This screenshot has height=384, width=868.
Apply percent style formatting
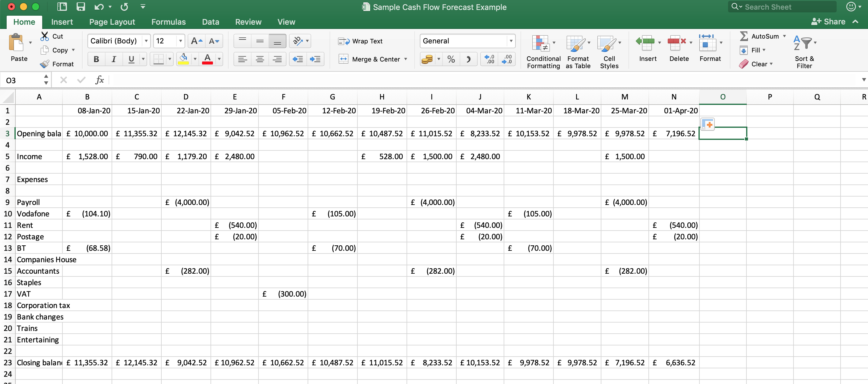coord(451,59)
